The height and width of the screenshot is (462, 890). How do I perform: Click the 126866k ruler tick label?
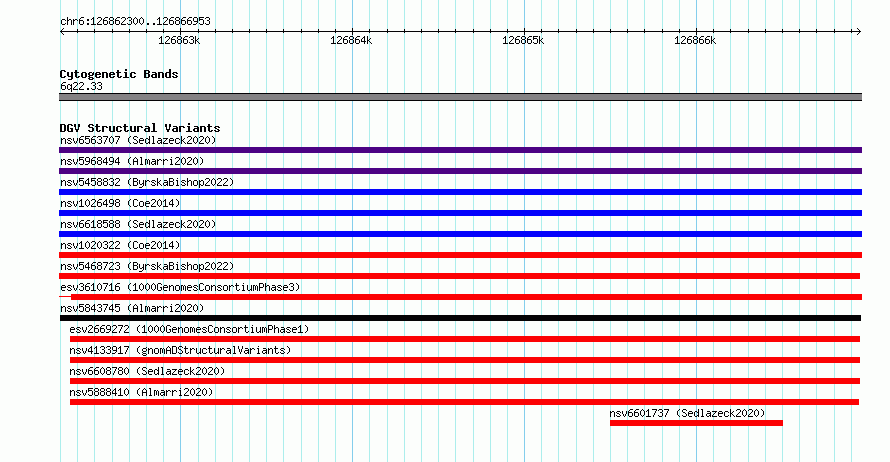tap(695, 40)
